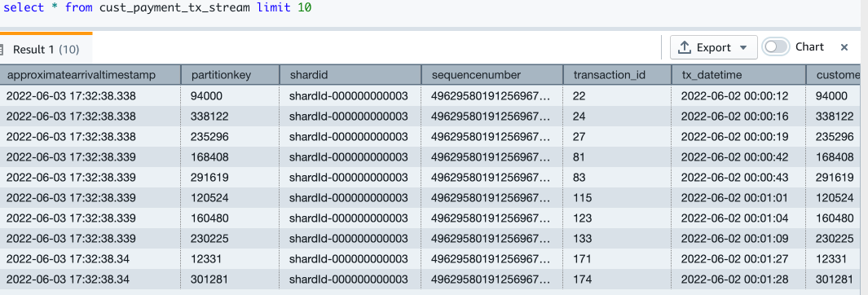Select partitionkey cell 338122
Viewport: 868px width, 295px height.
pyautogui.click(x=231, y=117)
